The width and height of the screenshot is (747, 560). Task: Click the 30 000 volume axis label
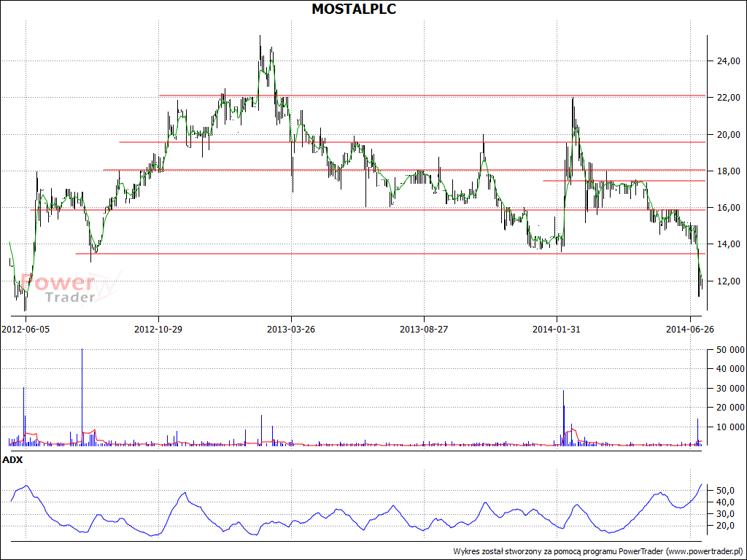[730, 389]
